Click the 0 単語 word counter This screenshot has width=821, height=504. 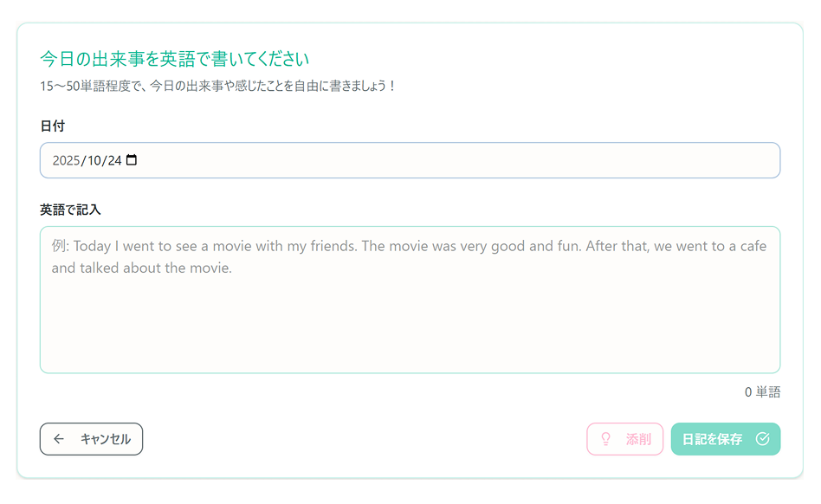click(762, 392)
